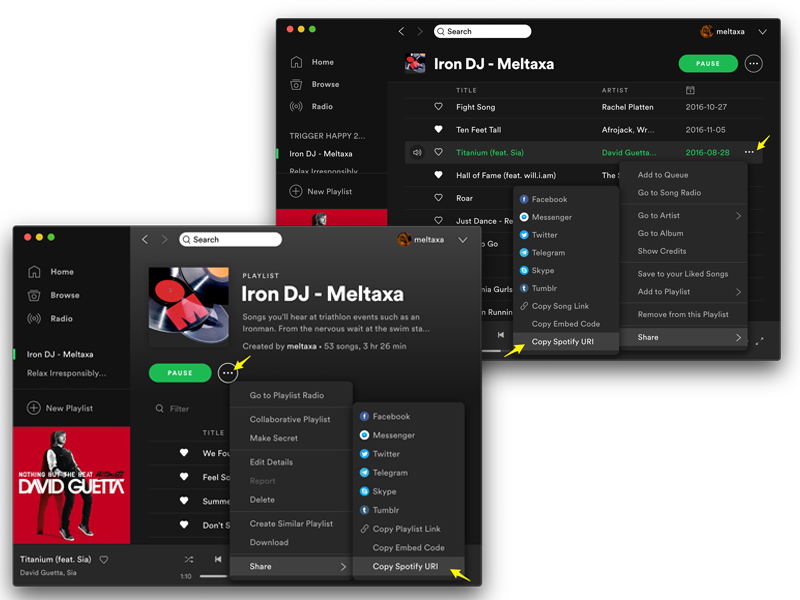Click speaker icon on Titanium row
Screen dimensions: 800x600
point(417,152)
